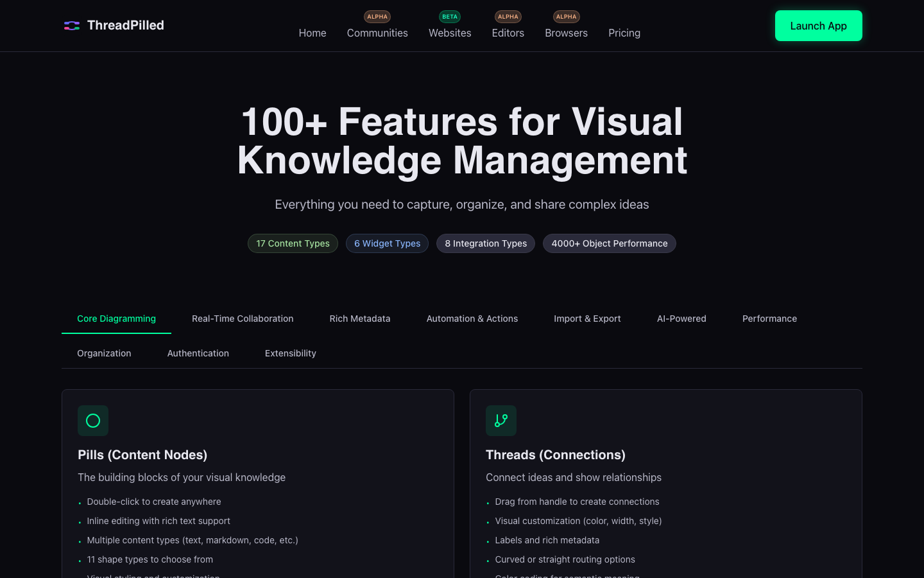Click the Pills (Content Nodes) heading
The height and width of the screenshot is (578, 924).
142,455
